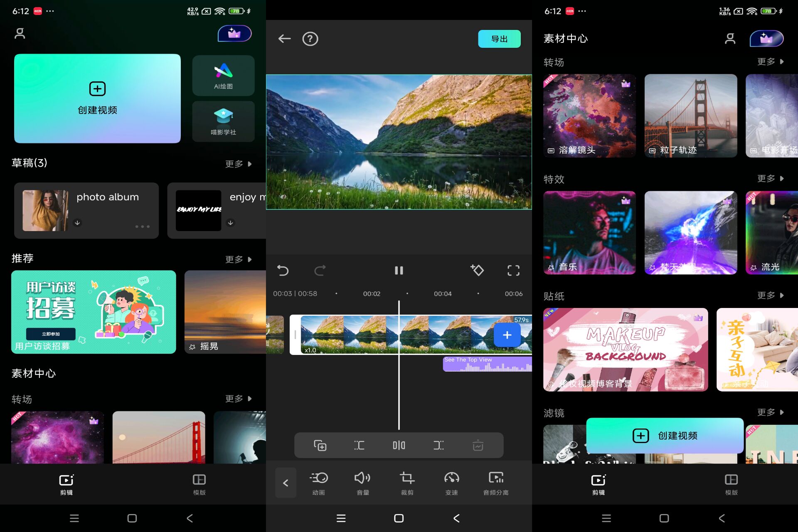Image resolution: width=798 pixels, height=532 pixels.
Task: Expand 更多 beside the 贴纸 section
Action: (x=768, y=295)
